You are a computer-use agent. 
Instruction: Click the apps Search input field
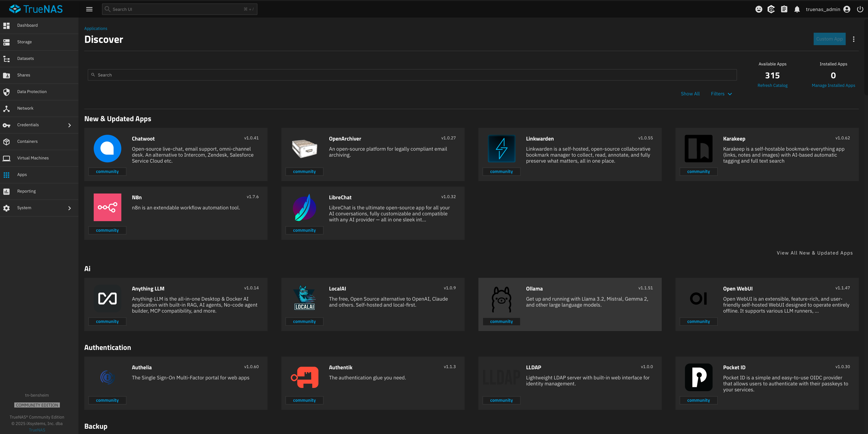[412, 75]
